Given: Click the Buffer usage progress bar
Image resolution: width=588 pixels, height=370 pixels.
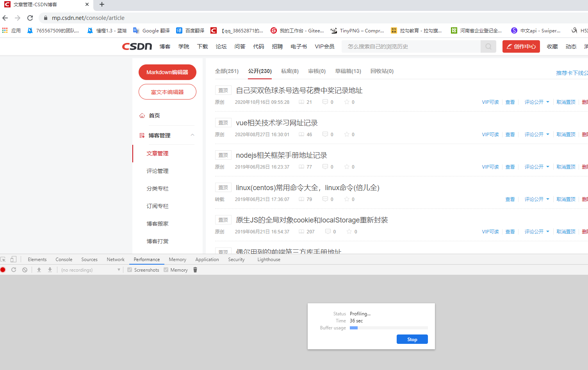Looking at the screenshot, I should [389, 328].
